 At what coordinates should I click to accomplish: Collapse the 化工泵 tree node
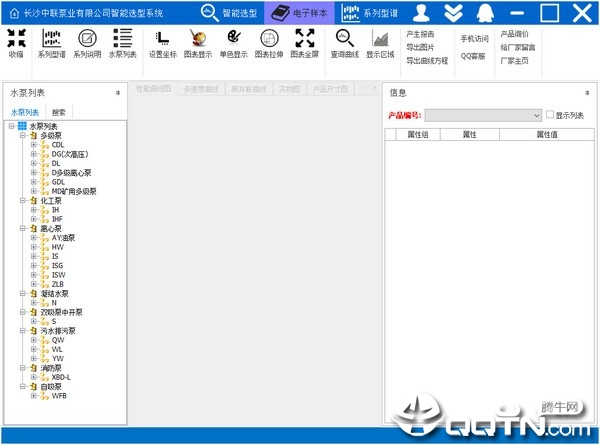(x=23, y=200)
